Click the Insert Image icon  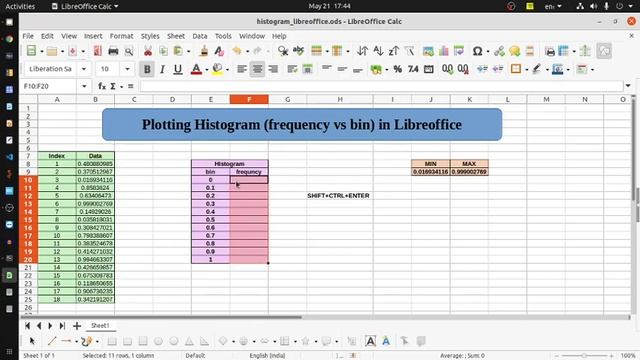pos(428,51)
